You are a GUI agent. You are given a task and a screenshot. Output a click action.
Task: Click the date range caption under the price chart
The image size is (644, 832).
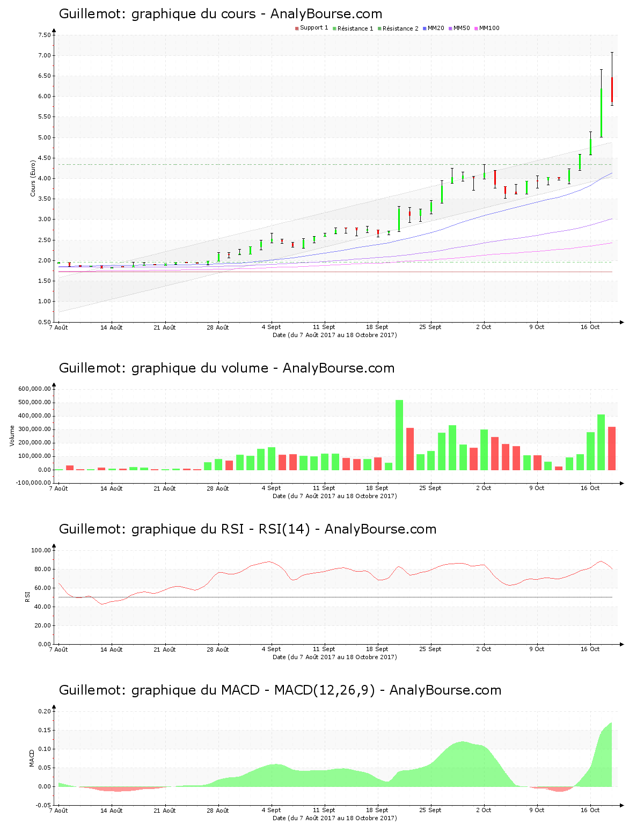click(335, 335)
